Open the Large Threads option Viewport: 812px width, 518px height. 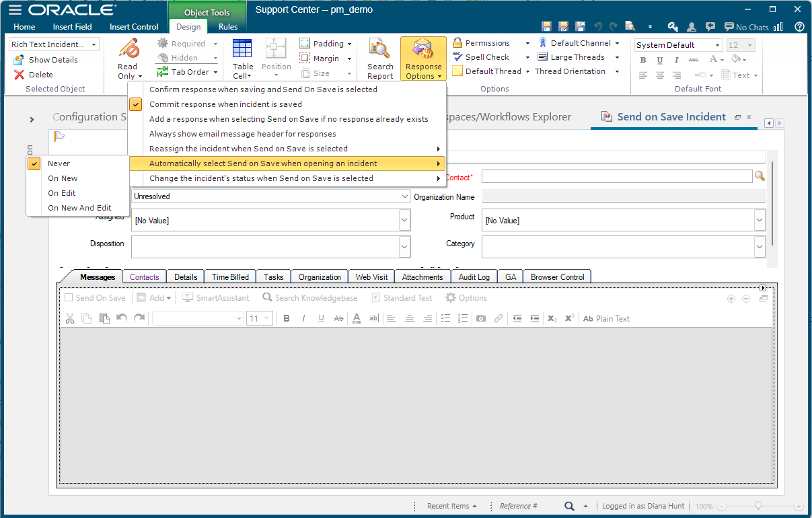579,57
